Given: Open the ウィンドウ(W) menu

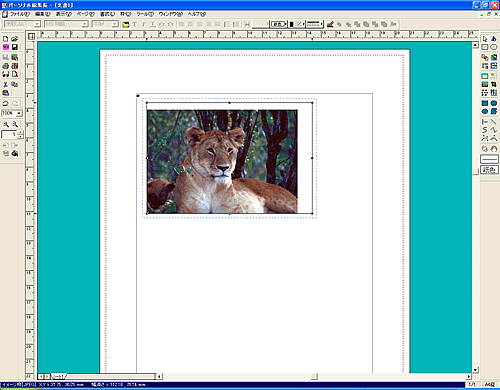Looking at the screenshot, I should click(x=171, y=14).
